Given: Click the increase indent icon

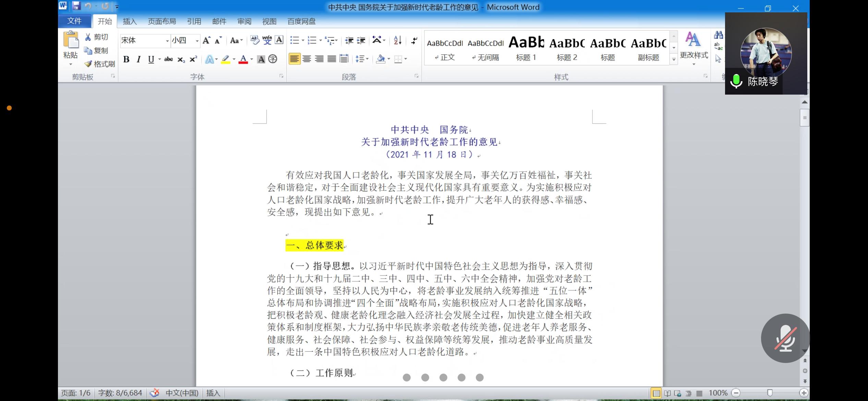Looking at the screenshot, I should (x=361, y=40).
